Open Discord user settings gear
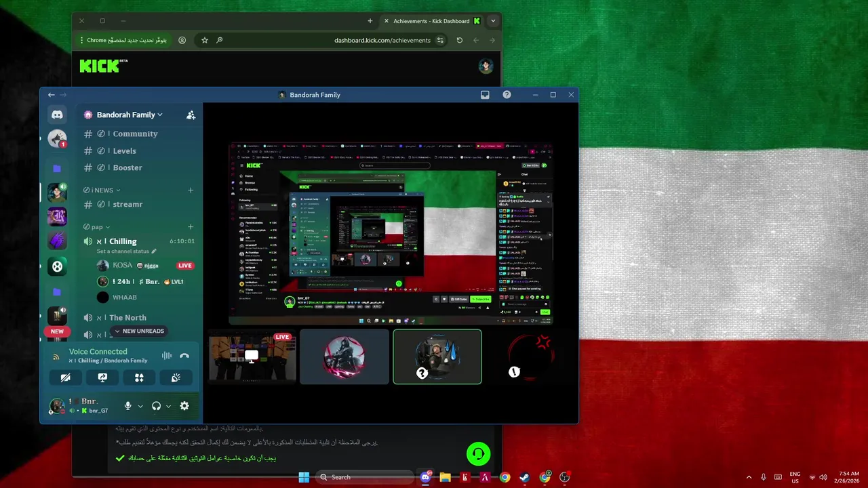868x488 pixels. pos(184,406)
